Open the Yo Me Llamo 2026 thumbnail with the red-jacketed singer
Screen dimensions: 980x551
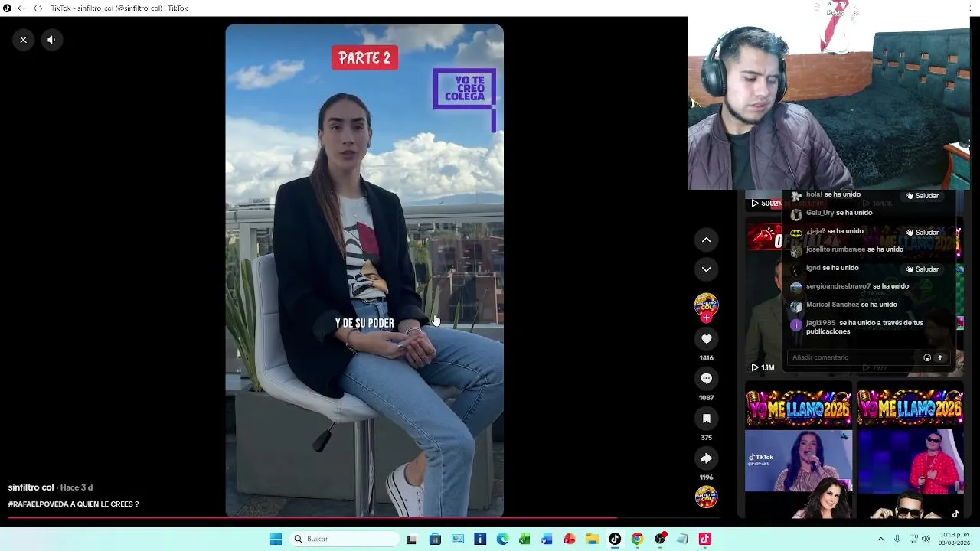tap(910, 450)
